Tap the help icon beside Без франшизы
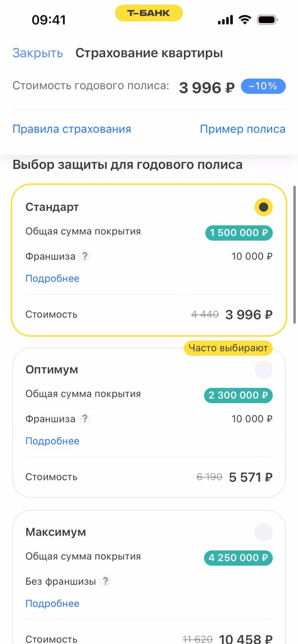The width and height of the screenshot is (298, 644). pyautogui.click(x=105, y=581)
